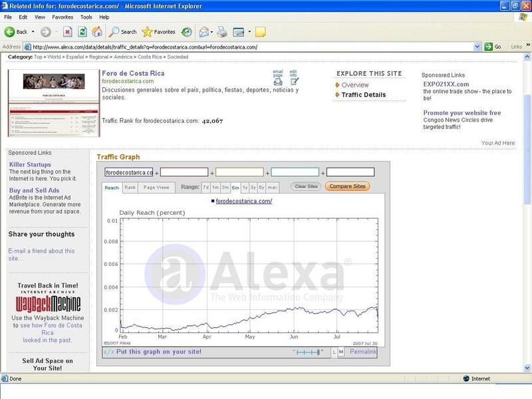Click the Foro de Costa Rica thumbnail

54,103
